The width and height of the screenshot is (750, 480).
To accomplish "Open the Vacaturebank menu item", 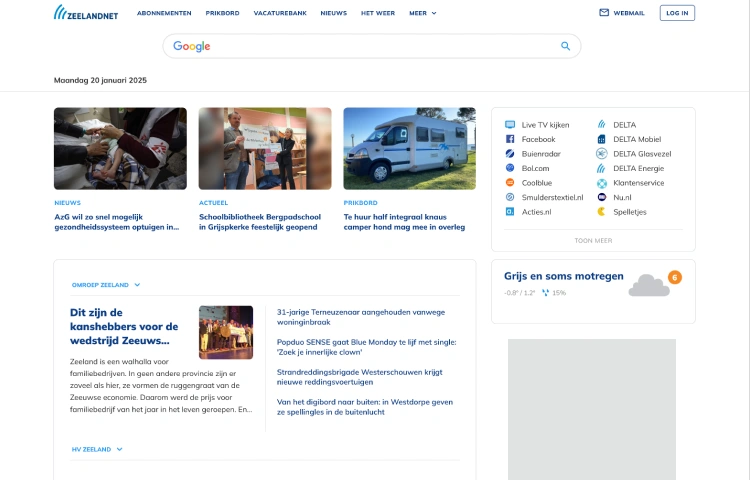I will [x=280, y=13].
